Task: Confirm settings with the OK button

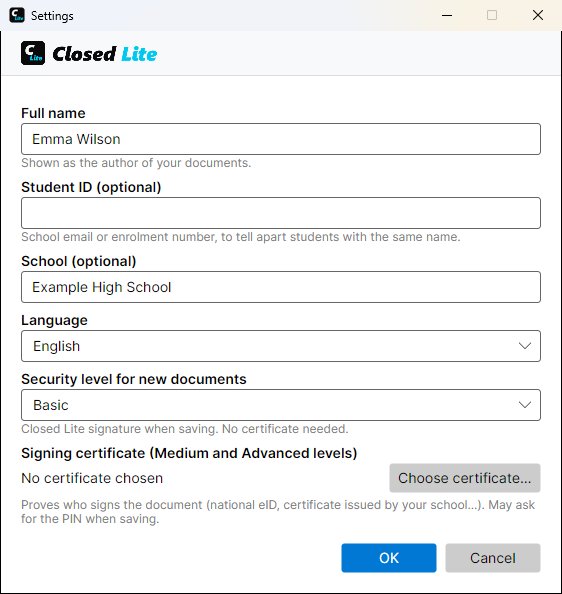Action: [389, 558]
